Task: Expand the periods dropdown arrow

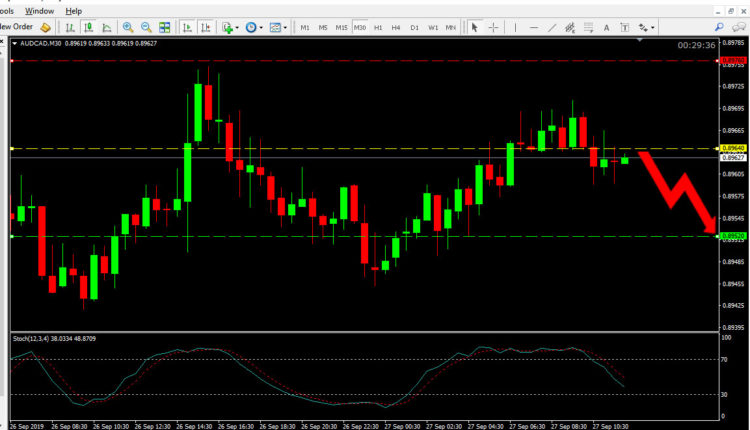Action: [261, 28]
